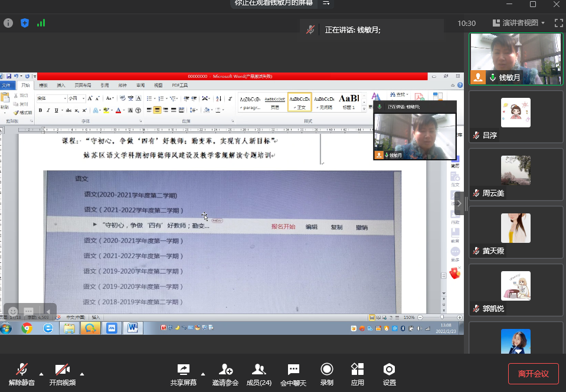The width and height of the screenshot is (566, 392).
Task: Toggle align left in Word ribbon
Action: coord(149,110)
